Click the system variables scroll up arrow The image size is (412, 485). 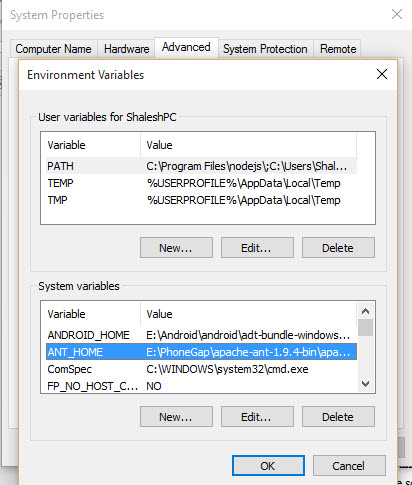coord(366,311)
